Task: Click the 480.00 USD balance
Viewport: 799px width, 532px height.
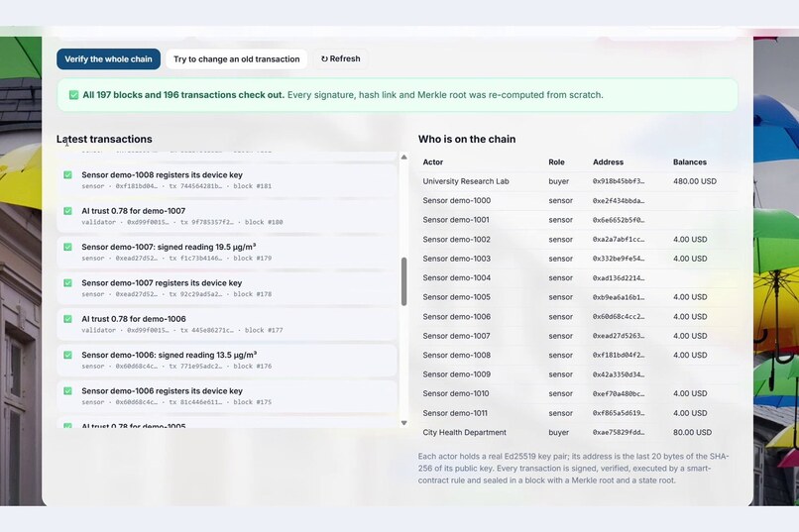Action: pos(695,181)
